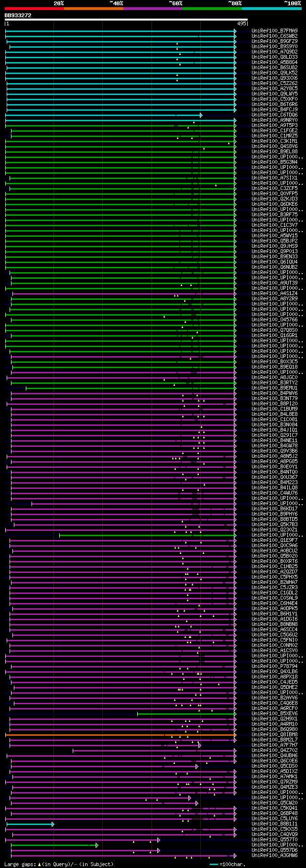The width and height of the screenshot is (306, 868).
Task: Select the UniRef100_C1HB25 label
Action: [274, 566]
